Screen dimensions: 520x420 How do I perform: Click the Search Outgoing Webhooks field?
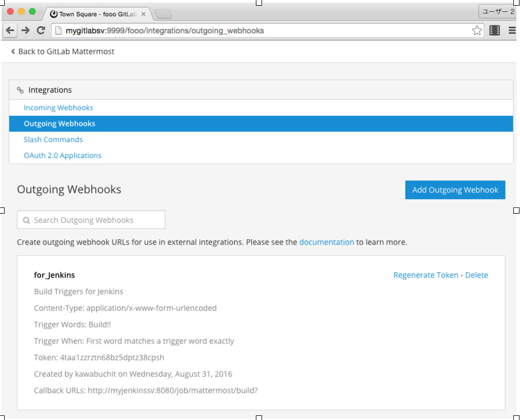coord(91,220)
